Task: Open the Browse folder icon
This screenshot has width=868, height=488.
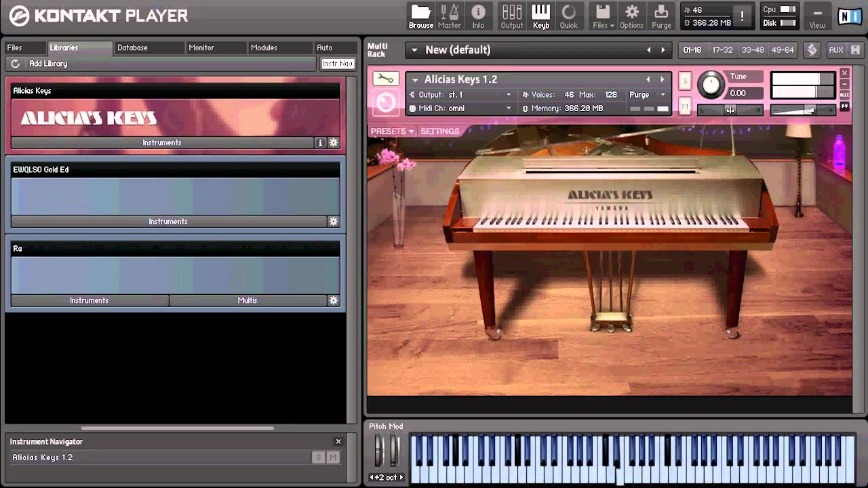Action: click(x=420, y=16)
